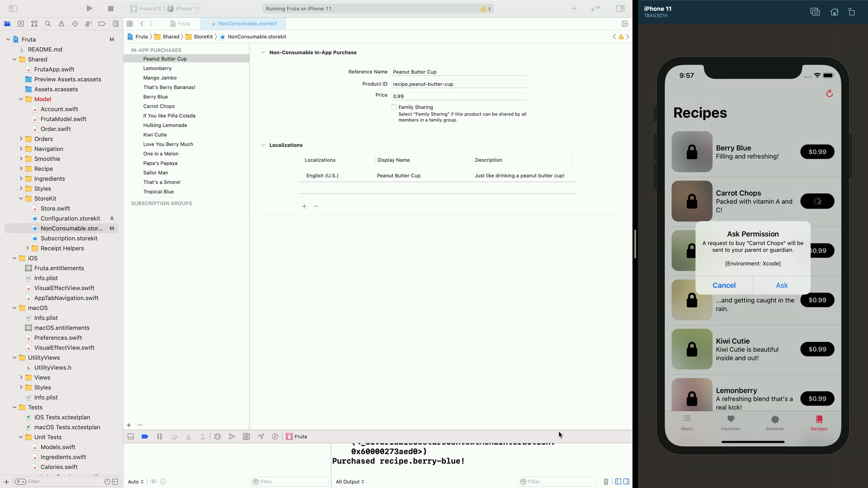Tap Ask in the permission dialog
This screenshot has width=868, height=488.
(781, 285)
